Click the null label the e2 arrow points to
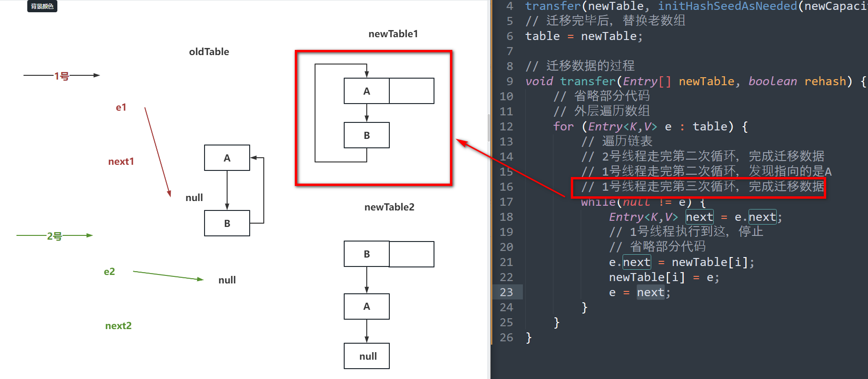 [x=227, y=280]
